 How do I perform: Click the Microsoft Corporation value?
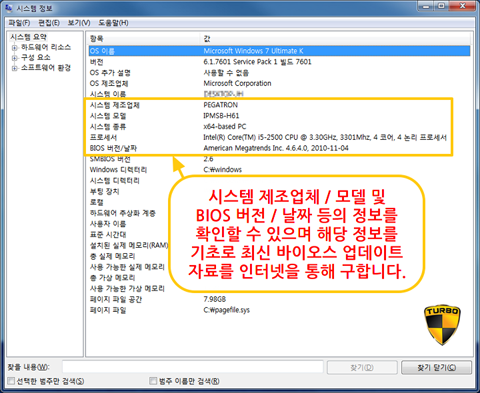point(237,83)
